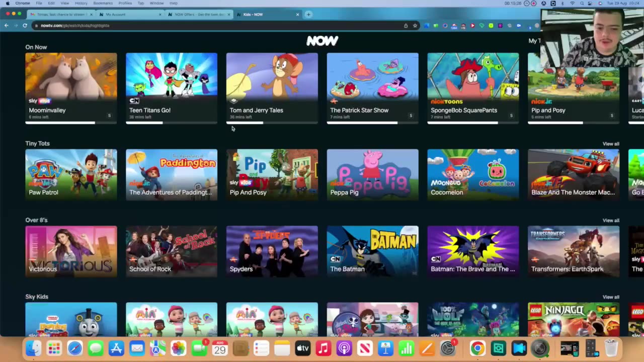Click Moominvalley progress bar
644x362 pixels.
point(71,122)
